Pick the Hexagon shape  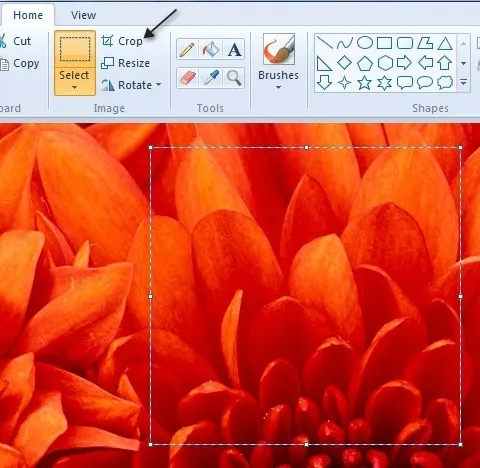(385, 63)
